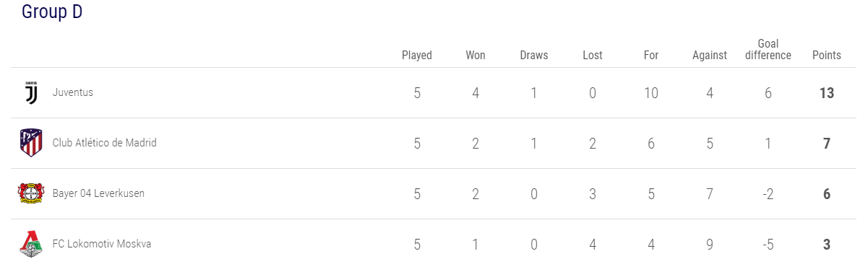Click the Lokomotiv Moskva crest
Viewport: 868px width, 272px height.
coord(31,245)
